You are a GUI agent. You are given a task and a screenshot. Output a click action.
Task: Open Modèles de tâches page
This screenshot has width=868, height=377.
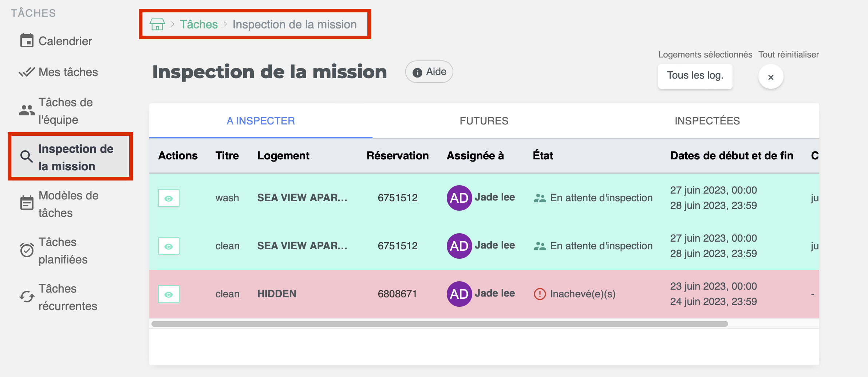[68, 204]
